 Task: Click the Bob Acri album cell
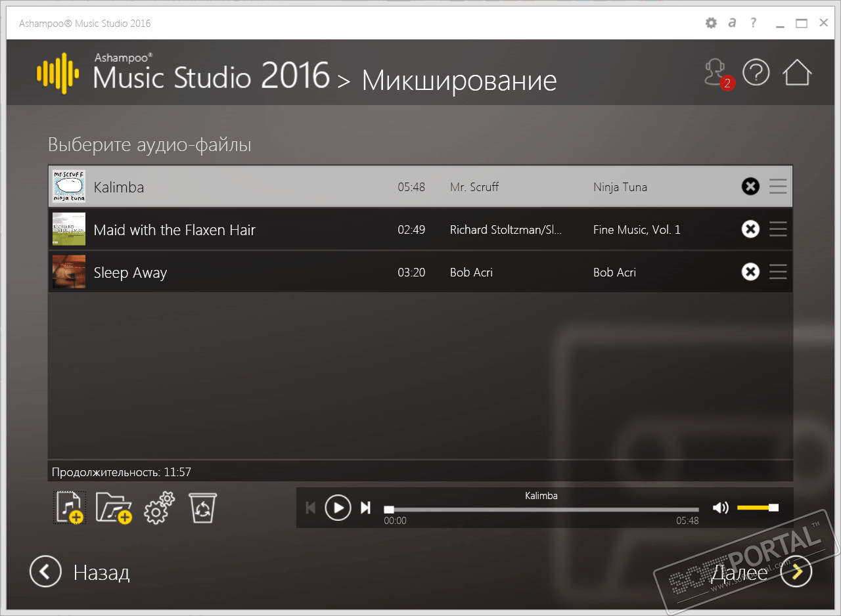click(614, 273)
